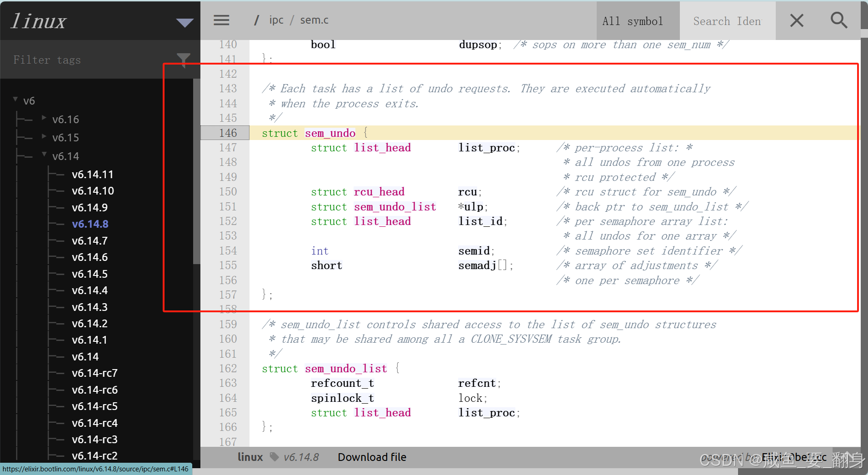Viewport: 868px width, 475px height.
Task: Click the tag icon beside v6.14.8 in footer
Action: pyautogui.click(x=274, y=457)
